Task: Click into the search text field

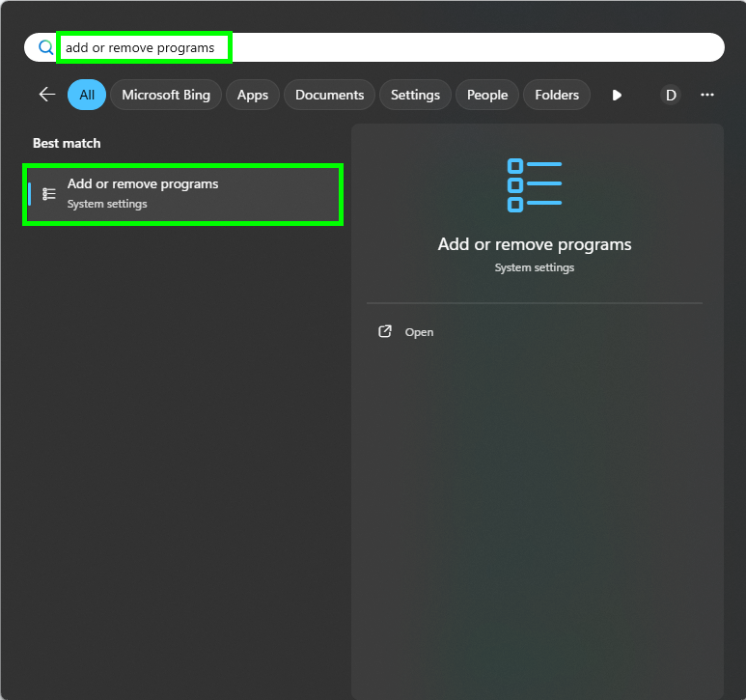Action: coord(386,47)
